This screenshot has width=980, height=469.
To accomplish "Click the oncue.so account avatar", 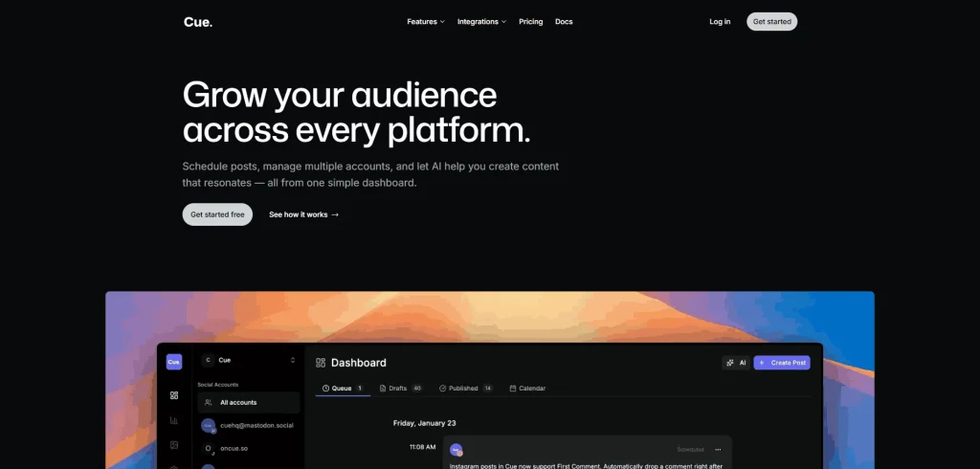I will click(x=208, y=448).
